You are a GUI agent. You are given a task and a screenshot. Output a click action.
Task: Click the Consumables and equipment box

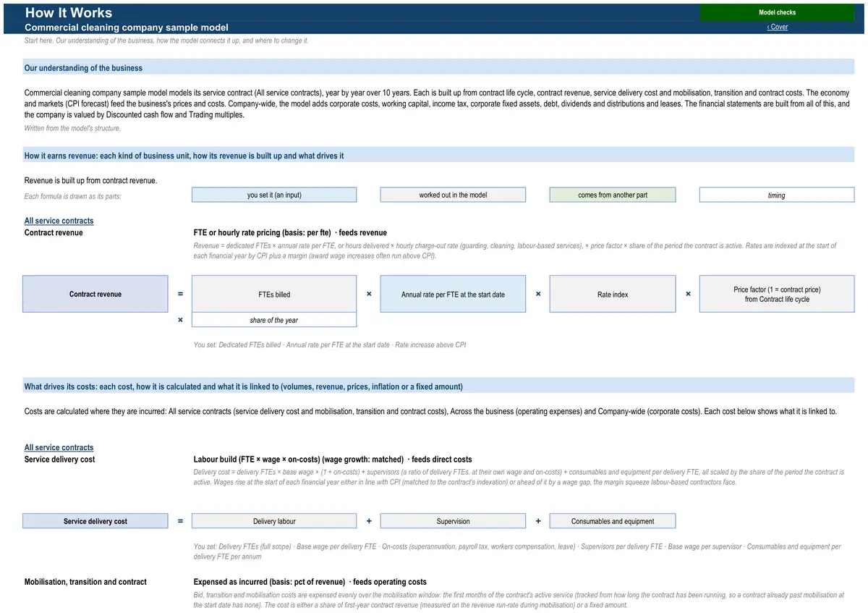tap(613, 521)
